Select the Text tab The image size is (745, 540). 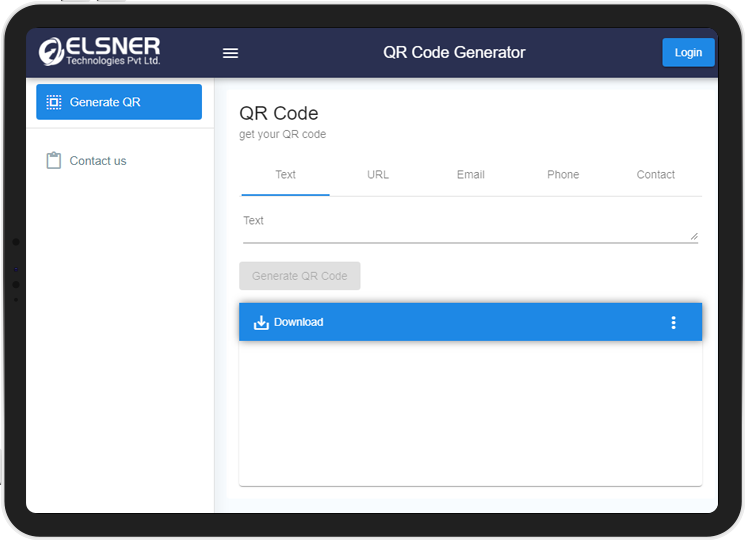(285, 174)
